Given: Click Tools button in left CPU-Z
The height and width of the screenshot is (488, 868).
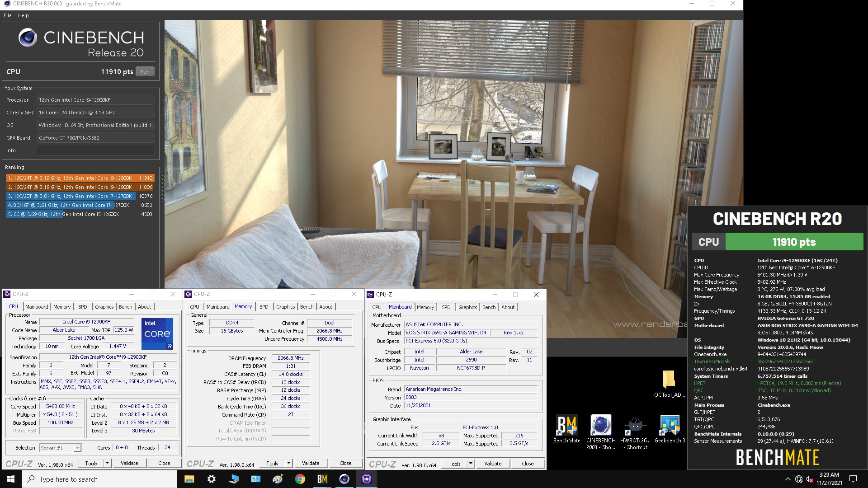Looking at the screenshot, I should tap(91, 463).
